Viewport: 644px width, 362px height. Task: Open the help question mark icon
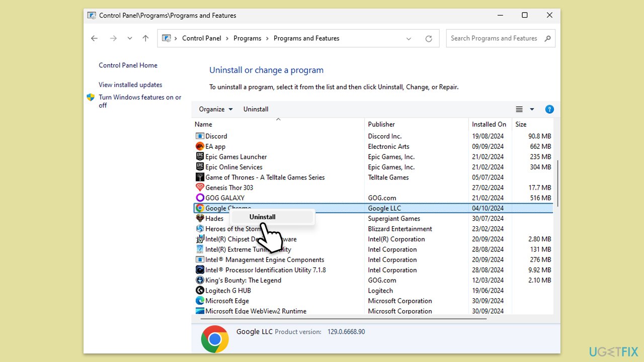click(x=549, y=109)
